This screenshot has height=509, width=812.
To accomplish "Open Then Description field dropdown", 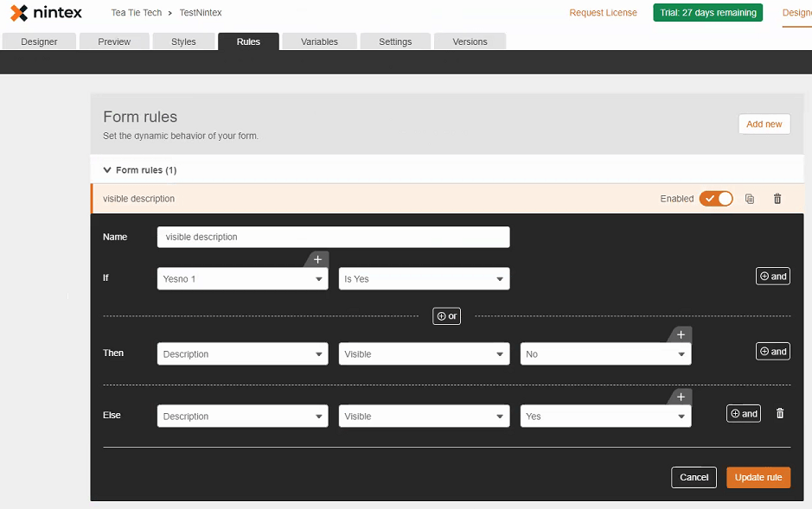I will pyautogui.click(x=242, y=353).
